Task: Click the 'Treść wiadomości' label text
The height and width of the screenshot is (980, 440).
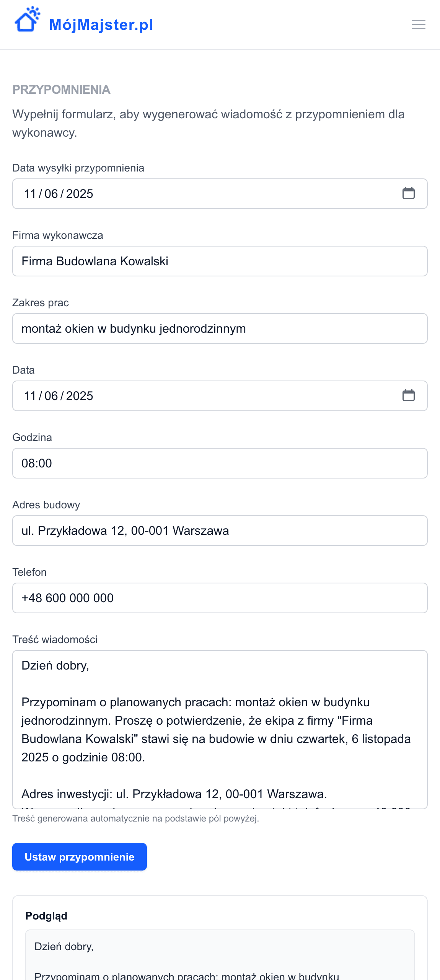Action: pos(55,639)
